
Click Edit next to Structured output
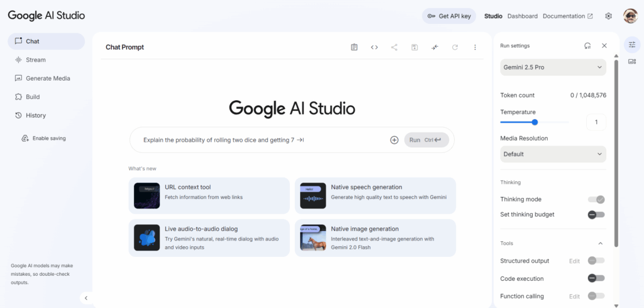(574, 261)
